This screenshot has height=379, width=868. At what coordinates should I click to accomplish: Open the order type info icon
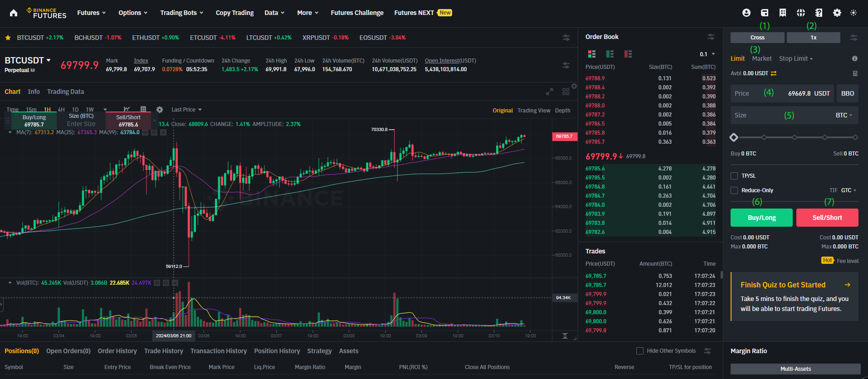click(855, 58)
